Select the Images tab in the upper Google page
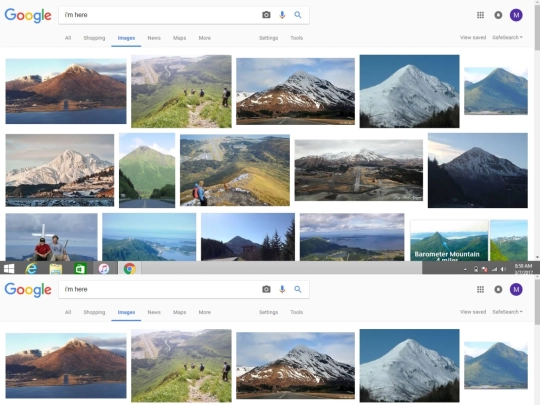Viewport: 540px width, 405px height. click(x=126, y=38)
